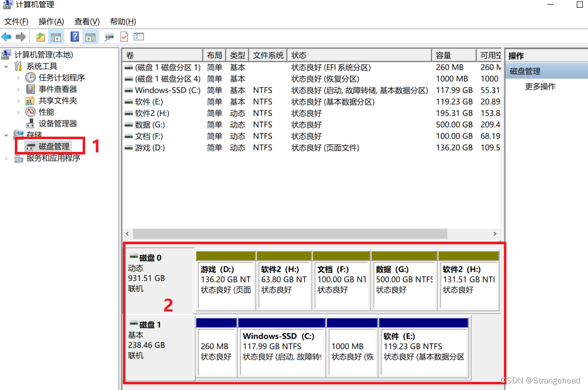Select the 1000 MB recovery partition block
The image size is (588, 390).
pos(352,347)
